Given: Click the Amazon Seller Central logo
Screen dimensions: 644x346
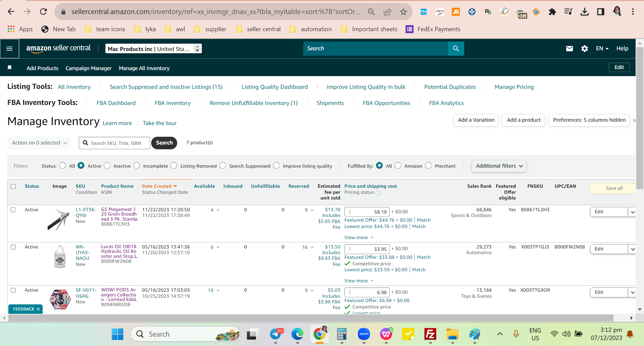Looking at the screenshot, I should click(58, 48).
